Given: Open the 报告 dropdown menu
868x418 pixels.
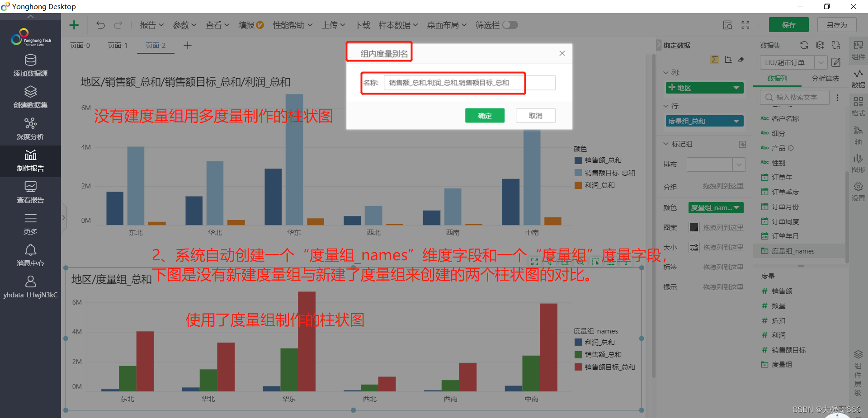Looking at the screenshot, I should coord(152,25).
